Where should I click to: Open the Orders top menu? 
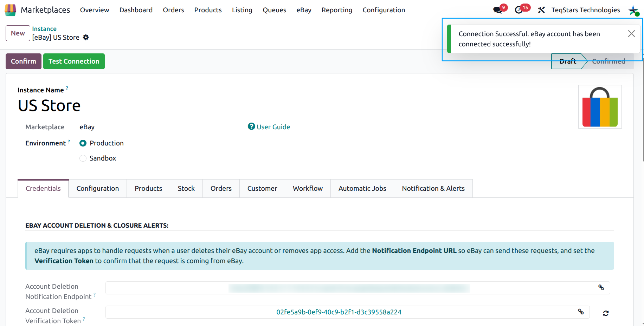coord(173,10)
